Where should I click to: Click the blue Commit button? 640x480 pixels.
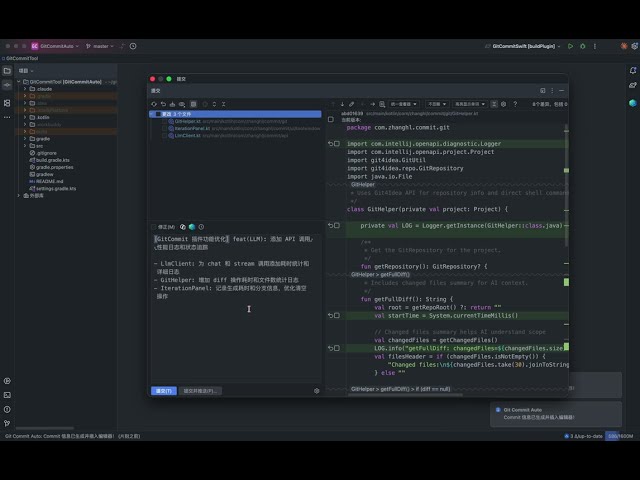coord(164,391)
